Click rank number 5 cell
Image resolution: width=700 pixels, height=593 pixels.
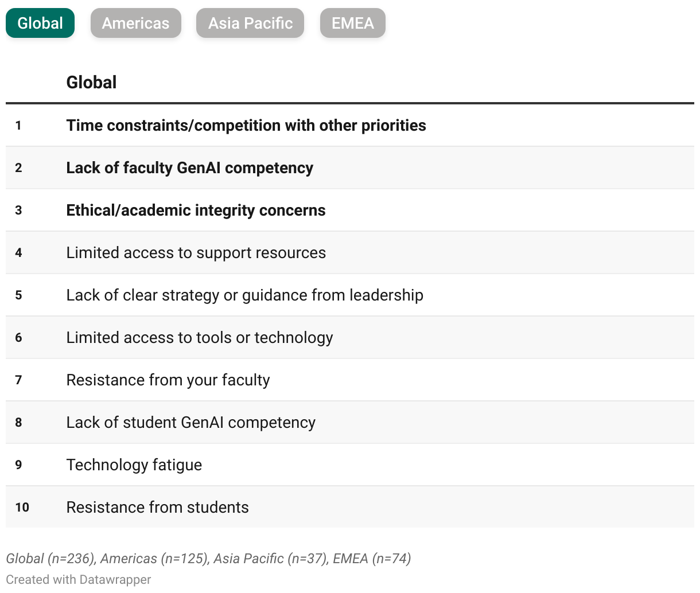[x=18, y=295]
